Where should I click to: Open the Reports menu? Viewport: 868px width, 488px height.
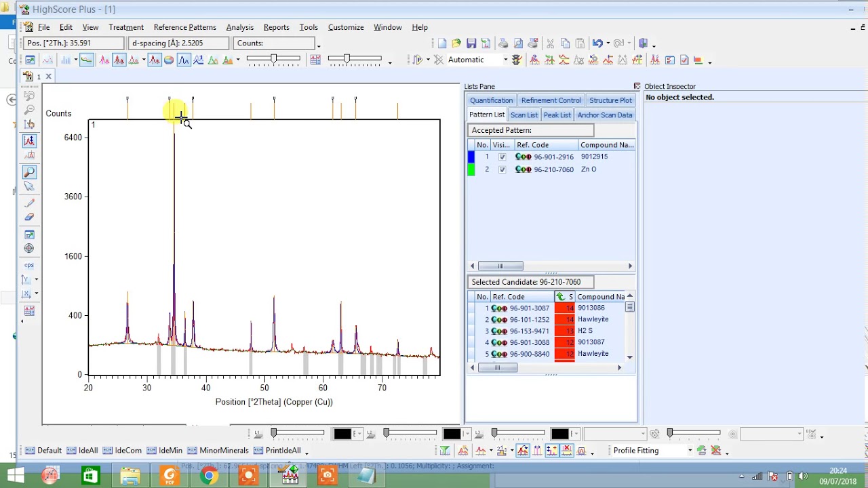pyautogui.click(x=276, y=27)
